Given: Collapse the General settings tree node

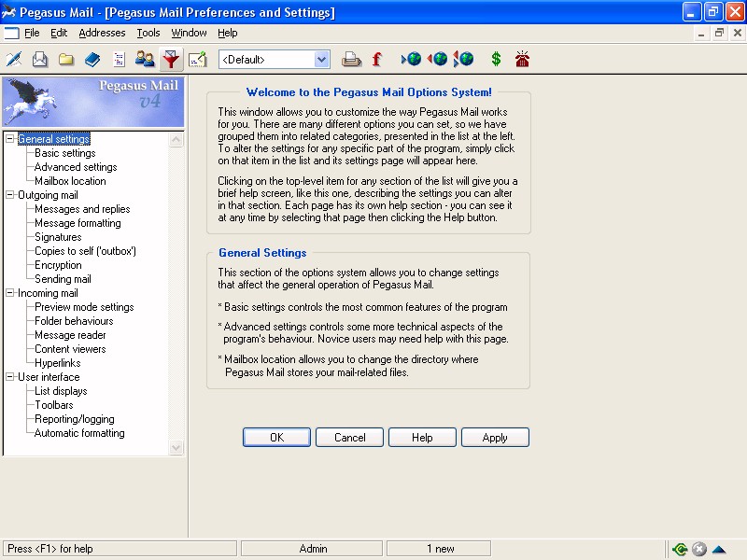Looking at the screenshot, I should point(9,139).
